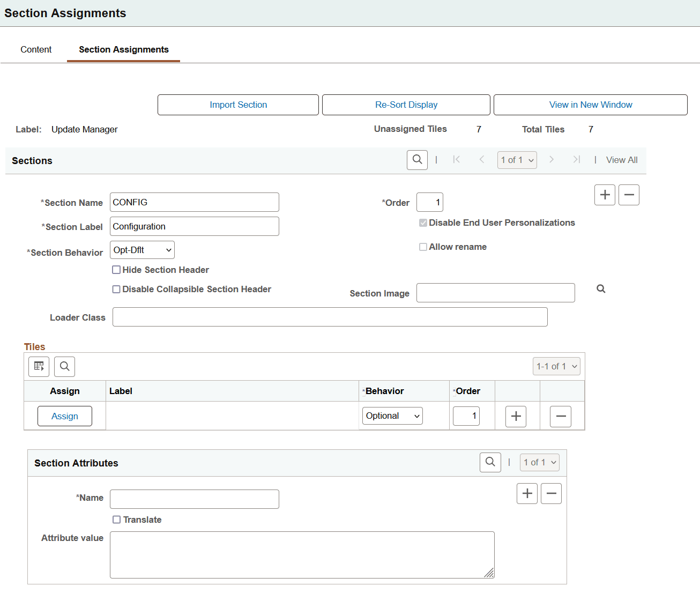Open the Tiles grid personalize icon
Screen dimensions: 700x593
[38, 366]
